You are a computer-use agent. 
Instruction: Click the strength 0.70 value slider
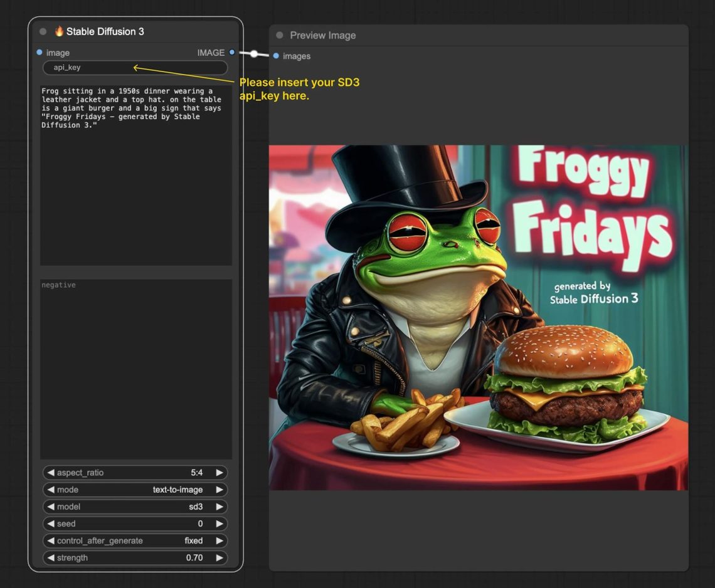pos(135,557)
